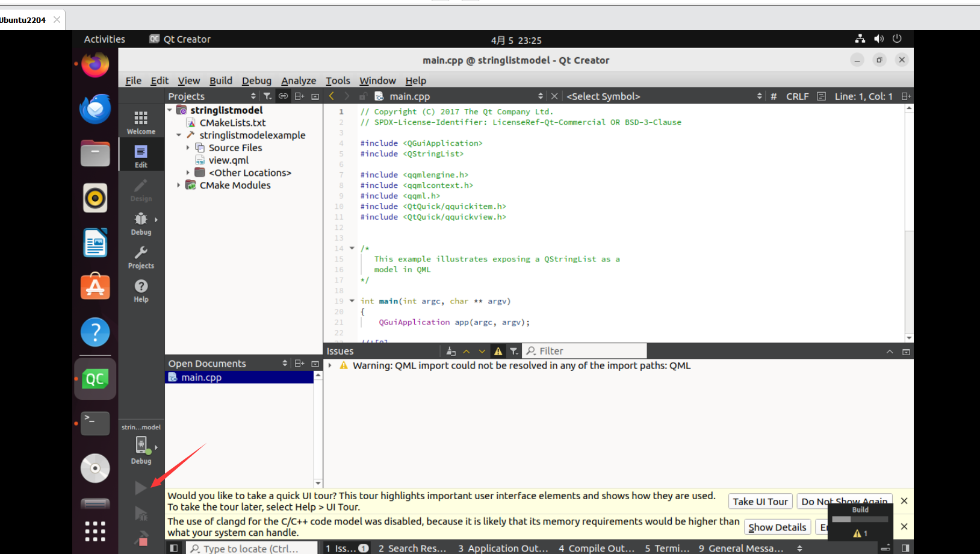The height and width of the screenshot is (554, 980).
Task: Open the Open Documents view dropdown
Action: click(228, 363)
